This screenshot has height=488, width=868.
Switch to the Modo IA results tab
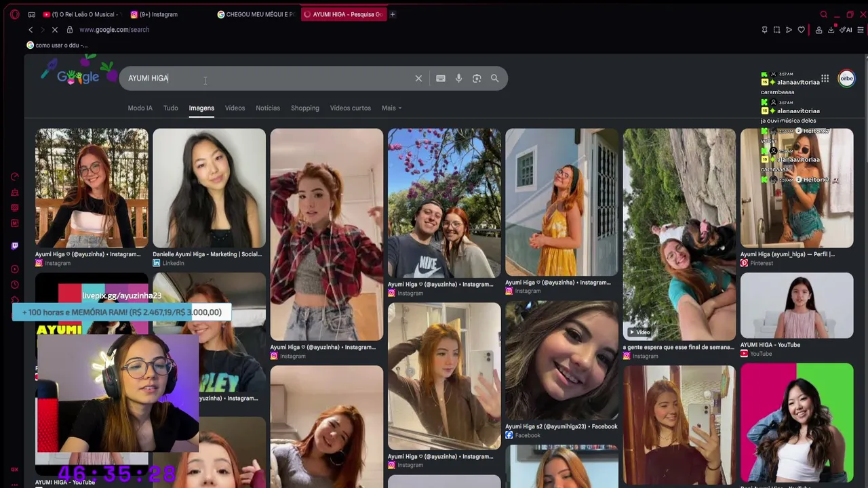tap(140, 108)
